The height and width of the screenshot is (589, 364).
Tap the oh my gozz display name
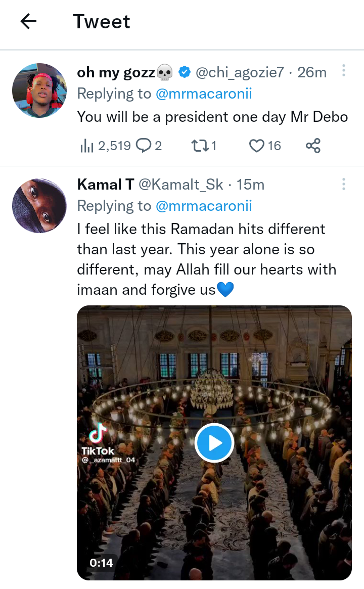click(x=116, y=73)
